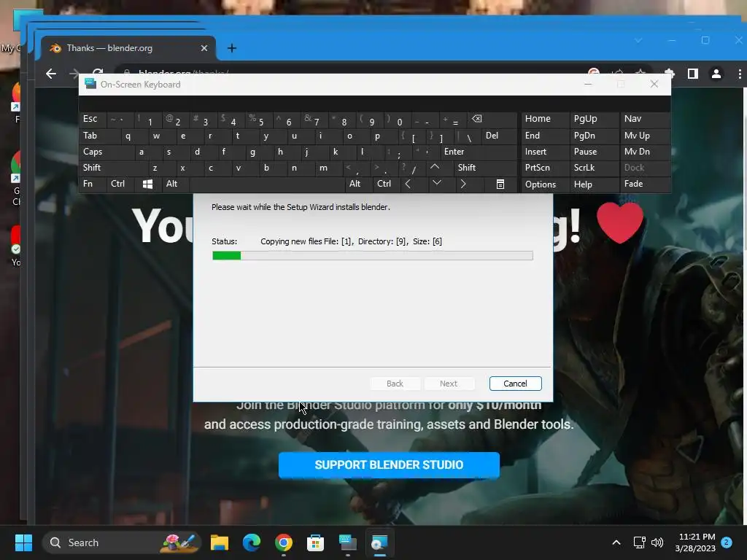Click the Windows logo key on keyboard
This screenshot has height=560, width=747.
pos(147,184)
